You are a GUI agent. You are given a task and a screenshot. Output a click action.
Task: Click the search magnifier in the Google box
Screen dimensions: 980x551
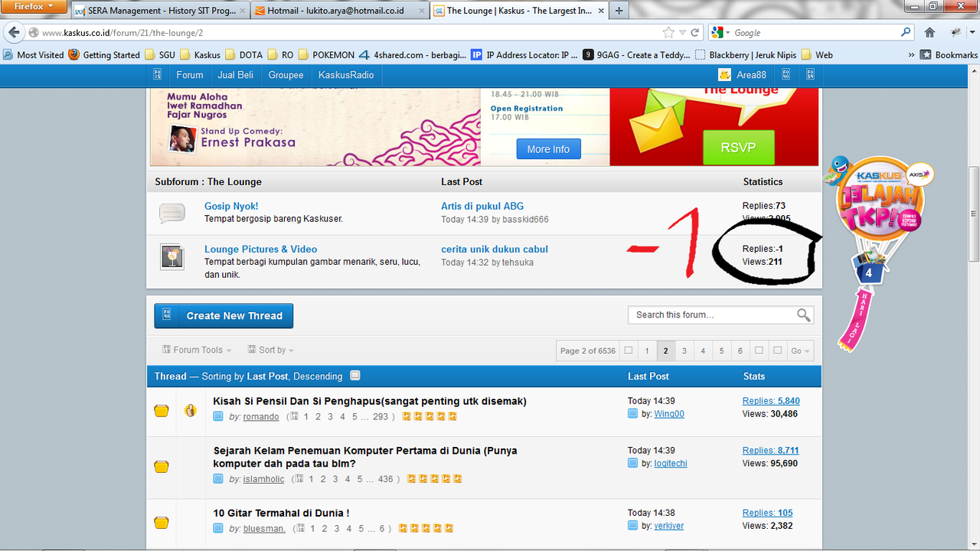click(906, 33)
